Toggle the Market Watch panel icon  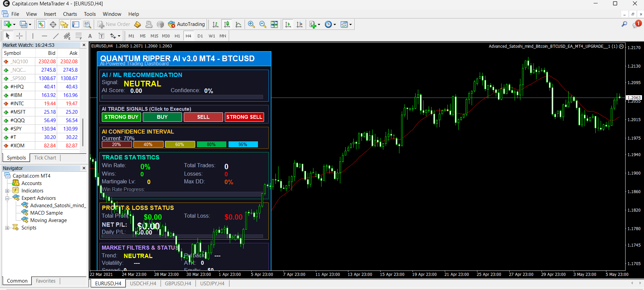pyautogui.click(x=41, y=24)
